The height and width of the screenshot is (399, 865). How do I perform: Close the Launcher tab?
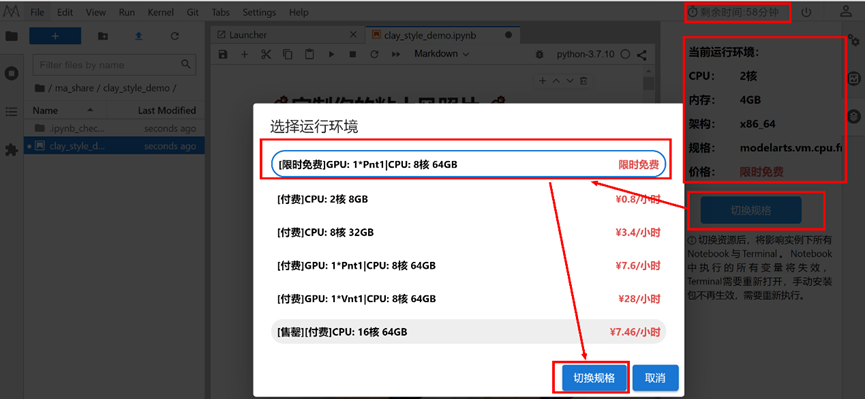pyautogui.click(x=354, y=35)
